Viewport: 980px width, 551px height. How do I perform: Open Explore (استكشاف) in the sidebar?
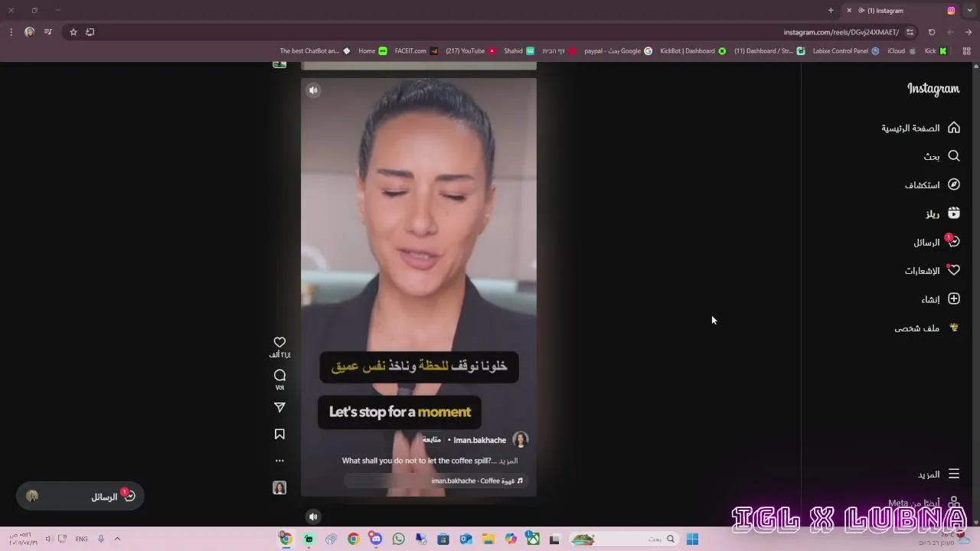(933, 184)
